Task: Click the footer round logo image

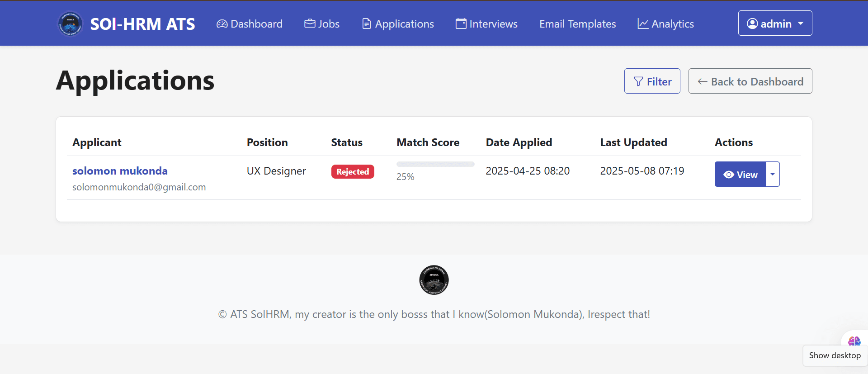Action: tap(434, 280)
